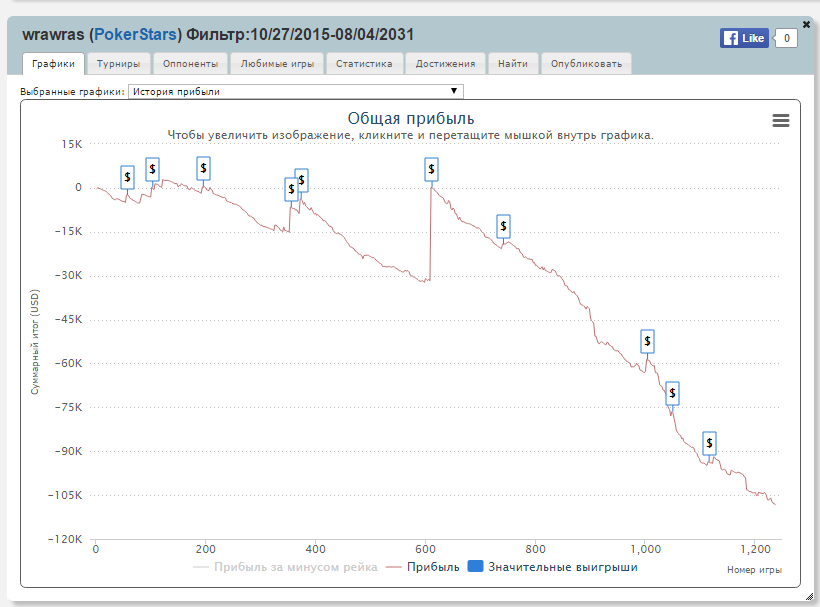Follow the PokerStars link in the title

(x=135, y=36)
